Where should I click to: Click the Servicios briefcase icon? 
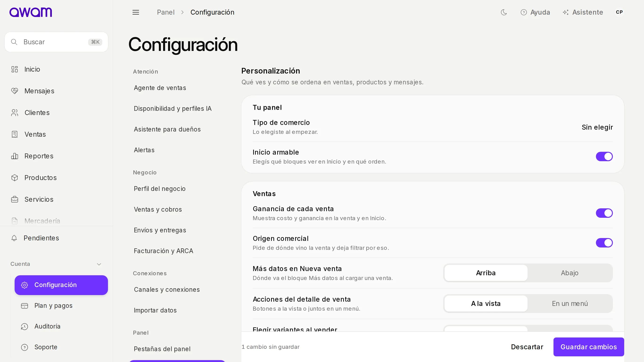tap(15, 199)
